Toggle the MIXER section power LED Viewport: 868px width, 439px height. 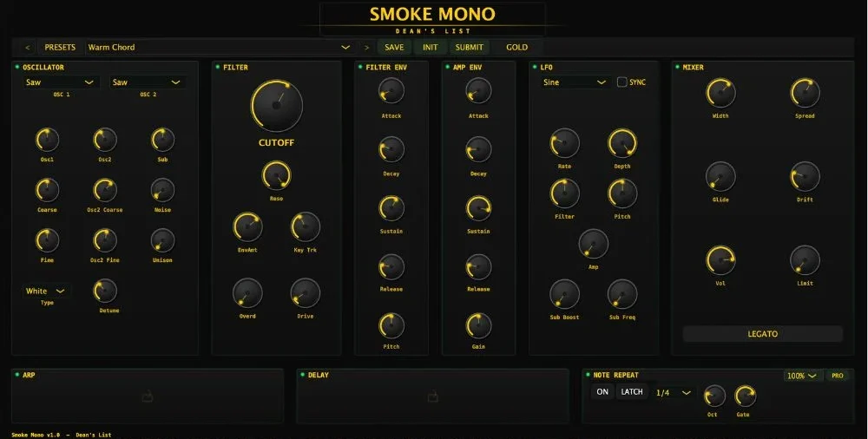click(x=677, y=67)
